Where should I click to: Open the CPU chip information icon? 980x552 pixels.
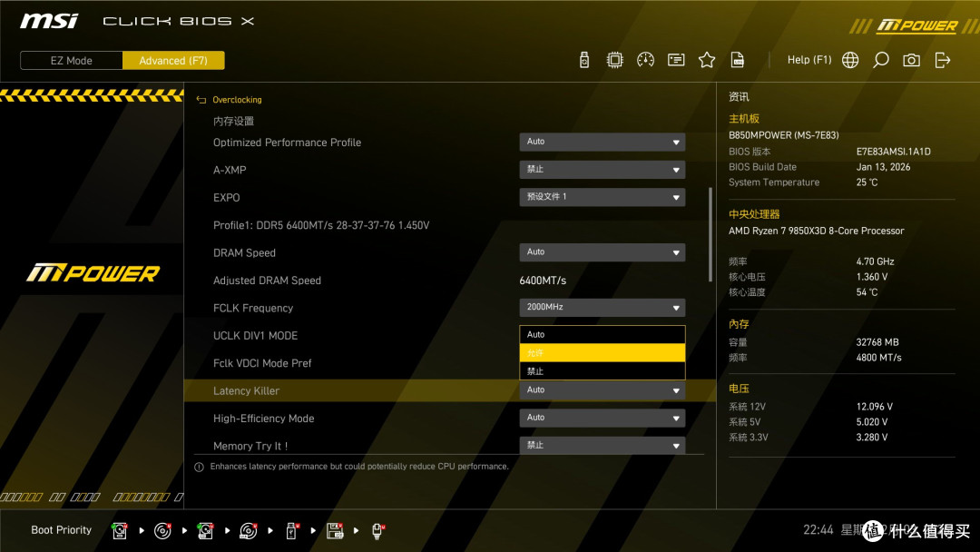614,60
